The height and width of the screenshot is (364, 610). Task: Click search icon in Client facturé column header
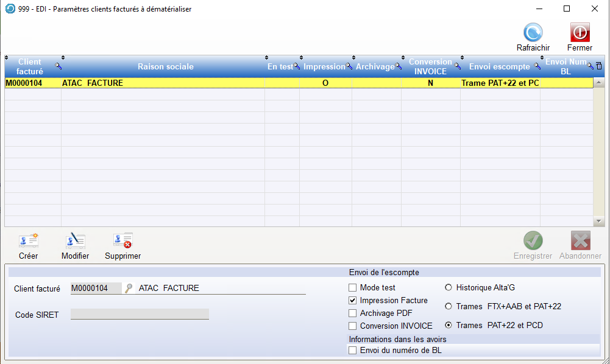coord(59,66)
